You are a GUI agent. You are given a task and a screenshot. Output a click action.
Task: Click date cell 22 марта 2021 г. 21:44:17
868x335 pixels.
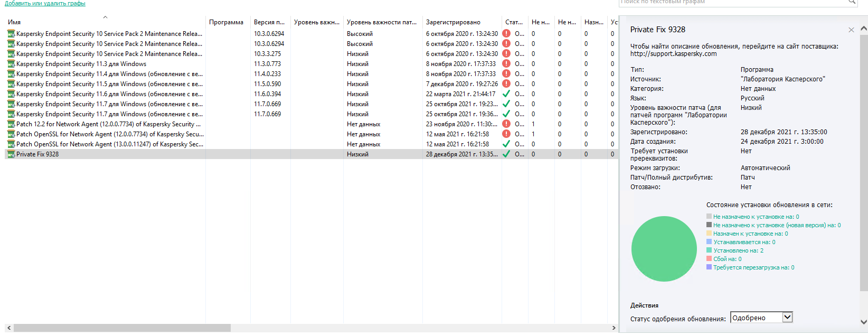[461, 94]
